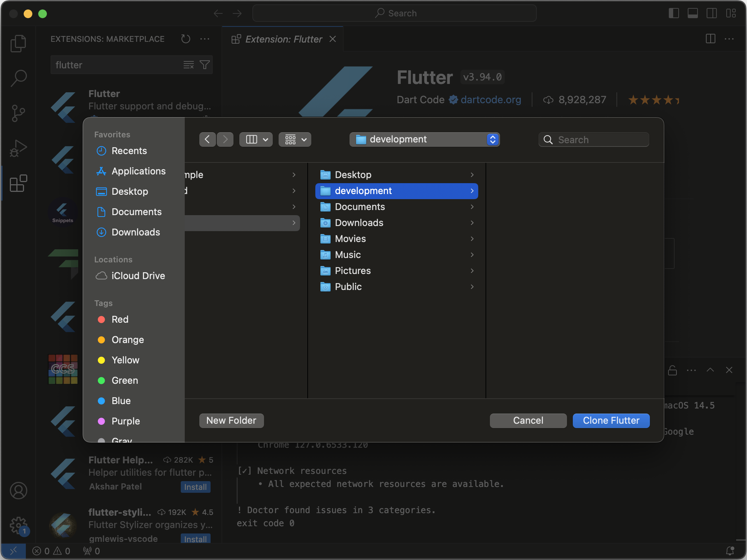747x560 pixels.
Task: Install the Flutter Helper extension
Action: click(x=195, y=487)
